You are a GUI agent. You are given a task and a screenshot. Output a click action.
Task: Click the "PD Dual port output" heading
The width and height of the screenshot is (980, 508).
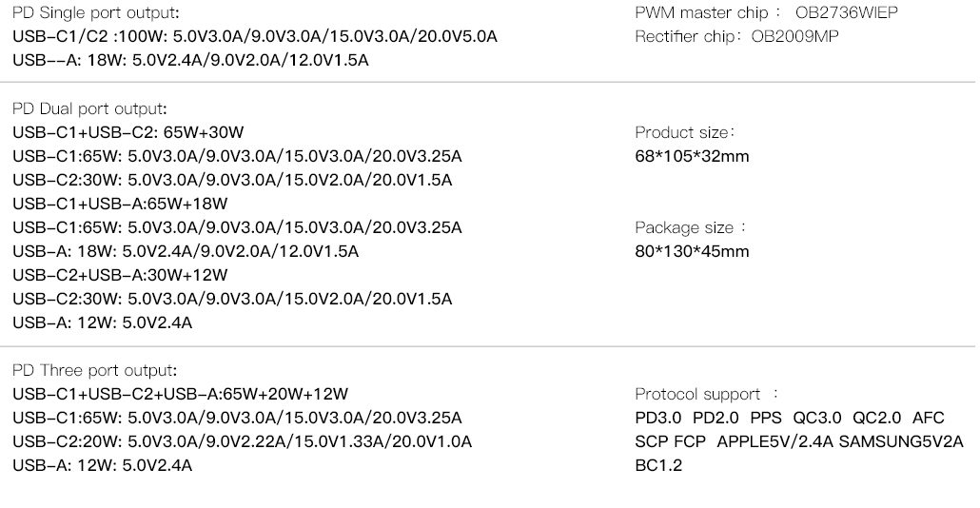point(90,108)
